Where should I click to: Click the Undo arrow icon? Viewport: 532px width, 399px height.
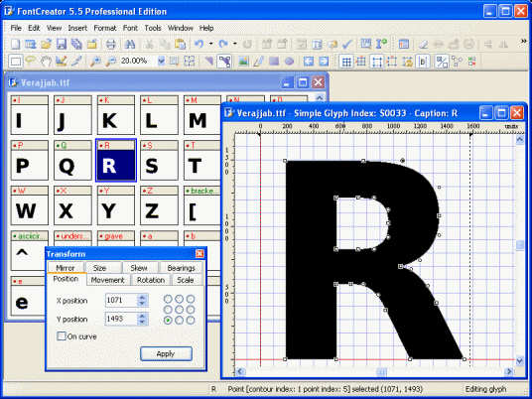pos(199,44)
